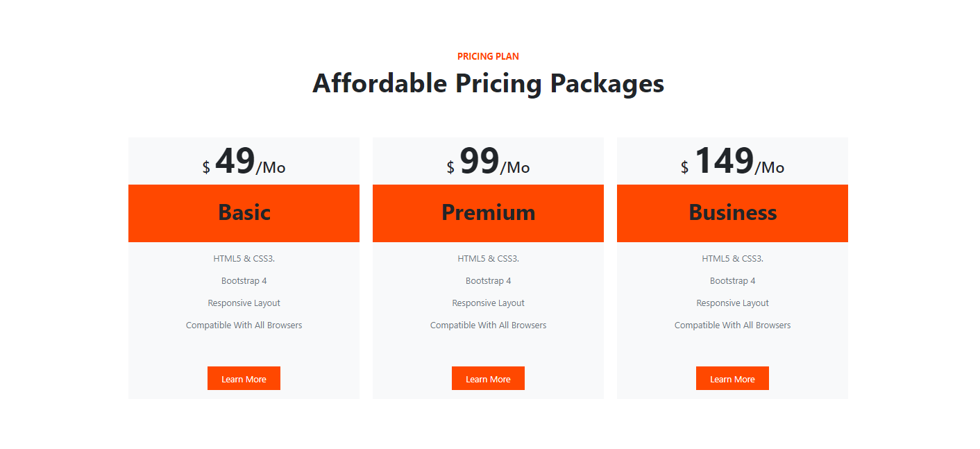Click Bootstrap 4 in the Basic plan

pos(244,281)
